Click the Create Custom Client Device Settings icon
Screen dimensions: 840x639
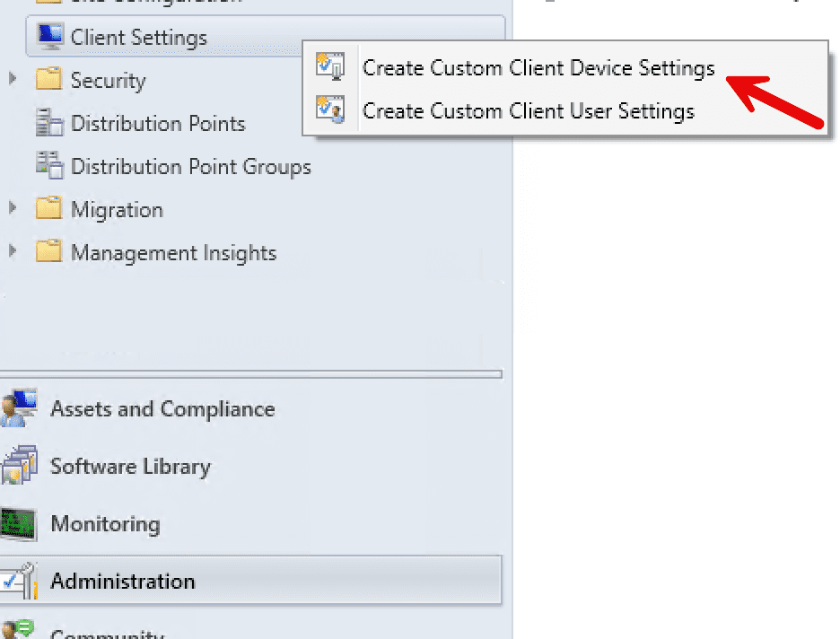pyautogui.click(x=331, y=66)
